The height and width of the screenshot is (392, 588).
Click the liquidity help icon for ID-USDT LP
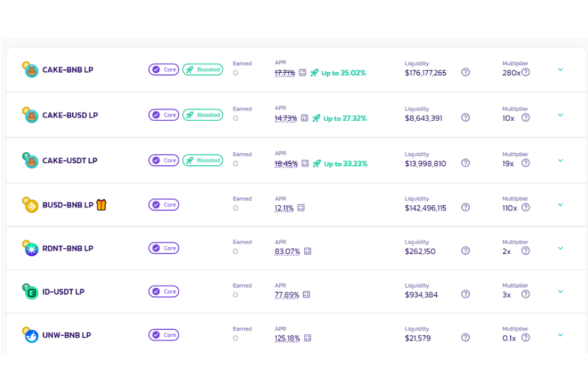[465, 294]
